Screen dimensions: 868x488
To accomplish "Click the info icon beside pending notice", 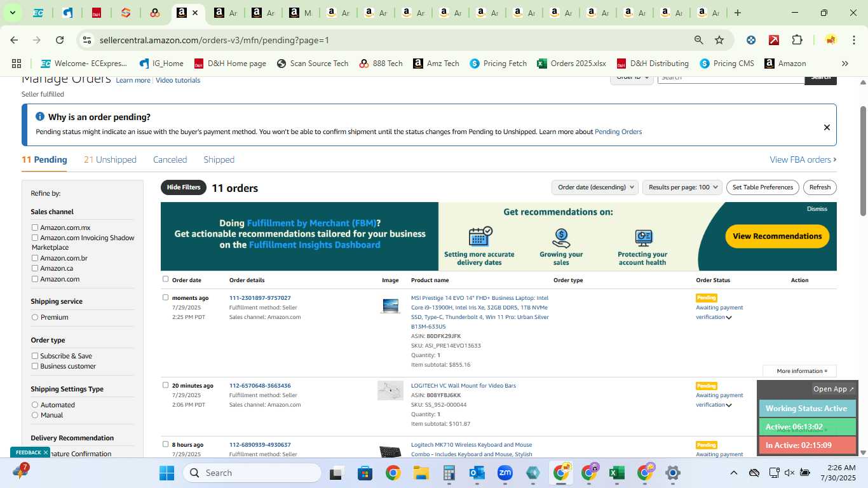I will pyautogui.click(x=40, y=117).
